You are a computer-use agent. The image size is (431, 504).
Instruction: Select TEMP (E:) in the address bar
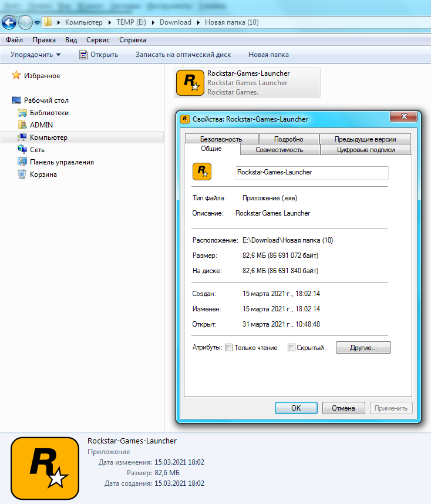click(131, 22)
